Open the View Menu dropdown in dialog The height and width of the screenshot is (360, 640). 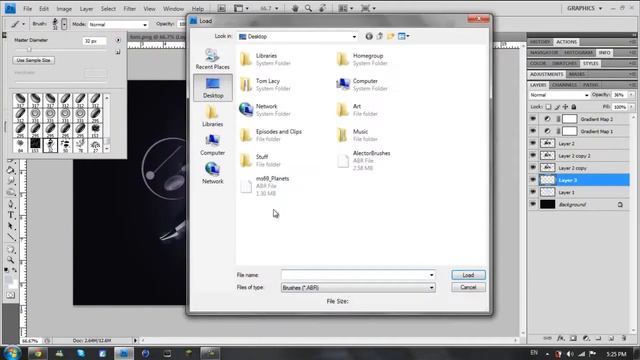pyautogui.click(x=404, y=36)
